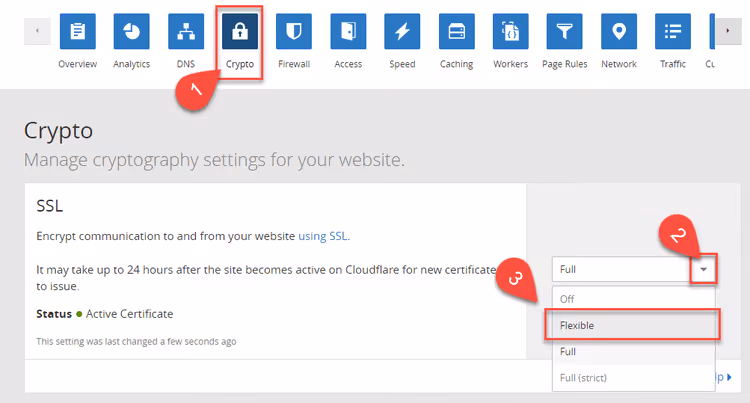This screenshot has height=403, width=750.
Task: Open the Firewall shield icon
Action: coord(294,32)
